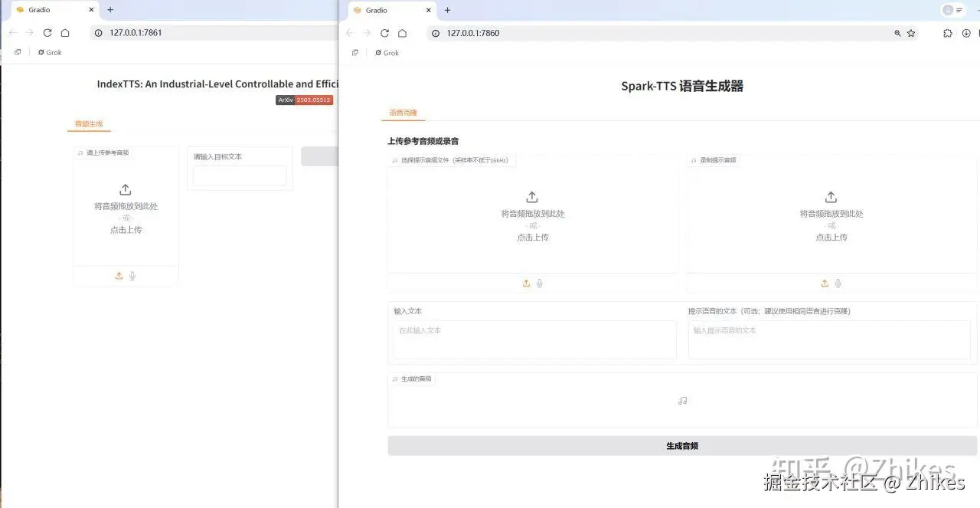
Task: Click the upload arrow in the 选择提示音频文件 area
Action: click(x=532, y=197)
